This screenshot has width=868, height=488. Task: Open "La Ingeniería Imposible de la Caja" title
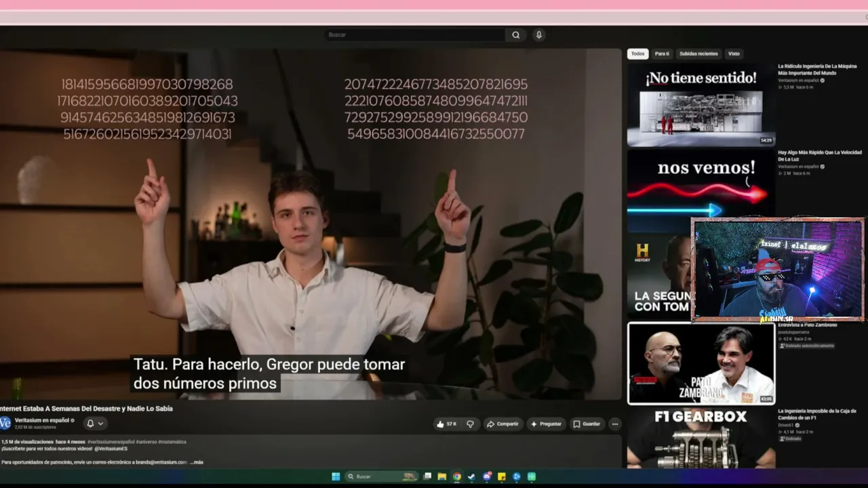click(x=817, y=414)
